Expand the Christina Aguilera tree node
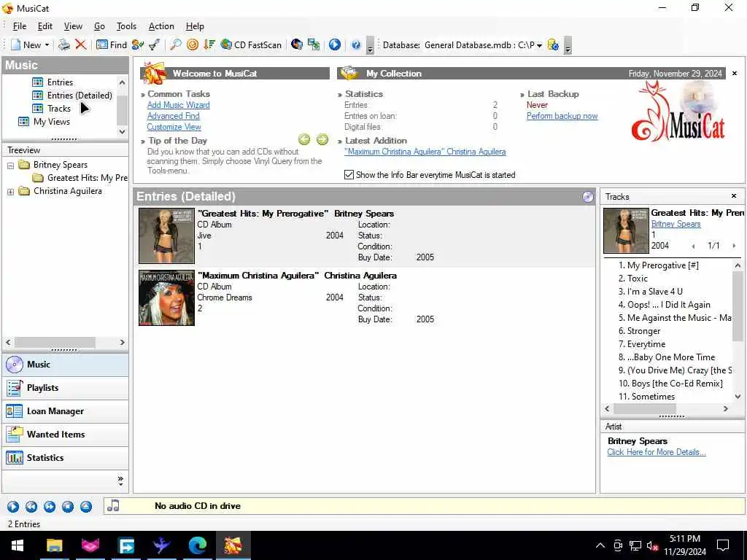This screenshot has width=747, height=560. (10, 192)
